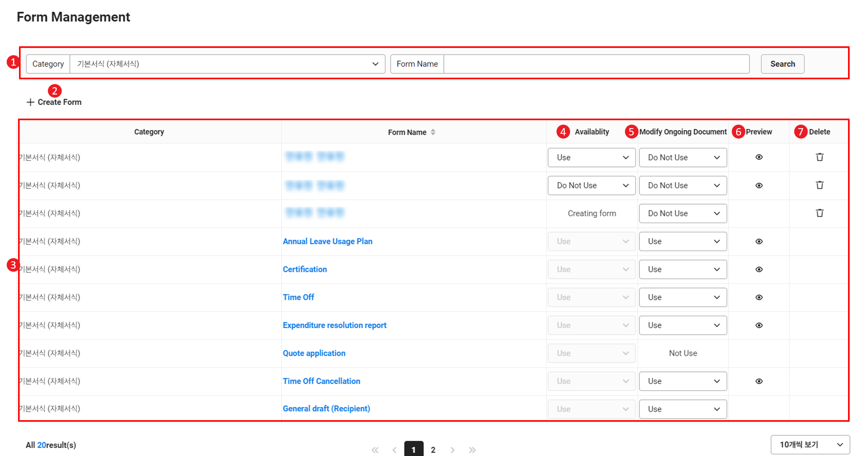Viewport: 868px width, 456px height.
Task: Click the Search button
Action: (x=782, y=64)
